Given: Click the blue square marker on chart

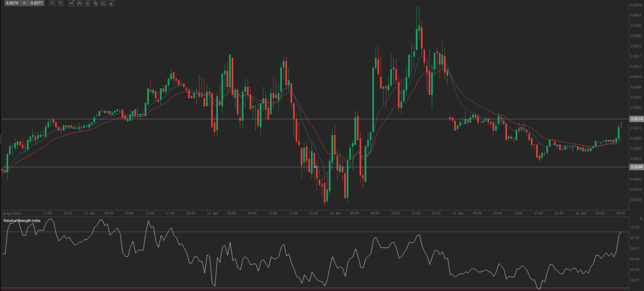Looking at the screenshot, I should coord(315,167).
